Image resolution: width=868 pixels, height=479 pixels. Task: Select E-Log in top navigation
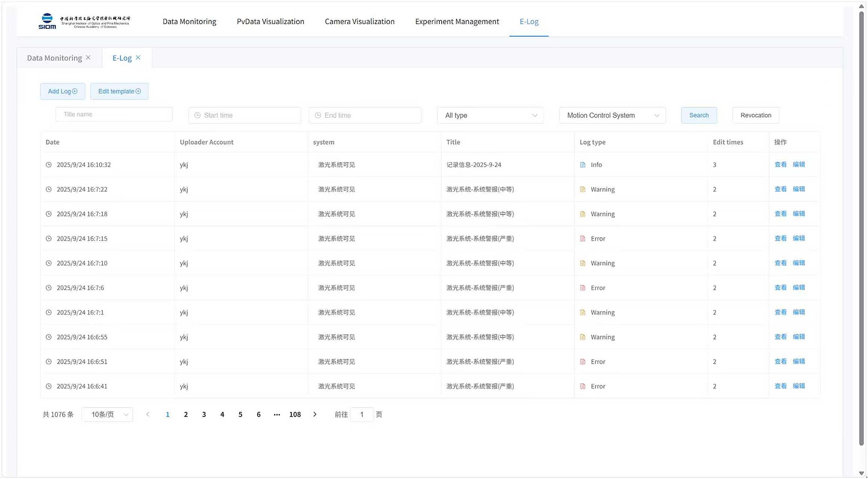[529, 21]
